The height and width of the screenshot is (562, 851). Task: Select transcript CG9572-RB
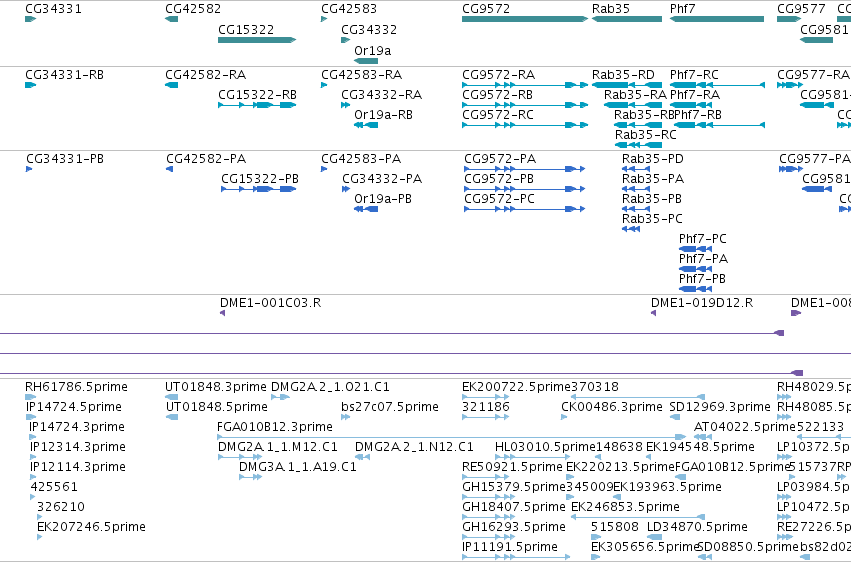point(497,95)
